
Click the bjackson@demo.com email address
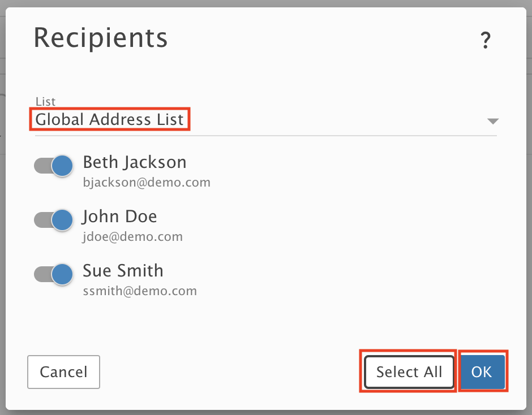coord(147,183)
